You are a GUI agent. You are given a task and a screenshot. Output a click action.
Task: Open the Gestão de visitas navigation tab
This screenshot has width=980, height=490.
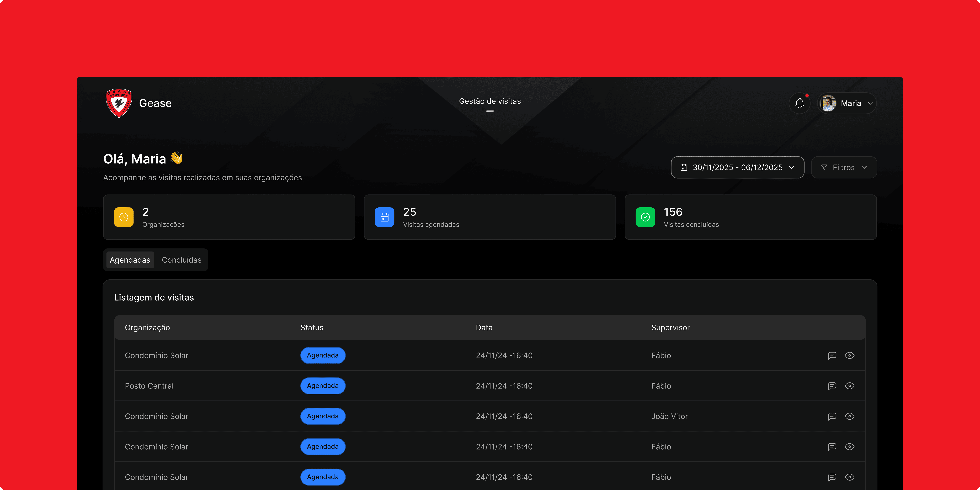click(x=490, y=101)
